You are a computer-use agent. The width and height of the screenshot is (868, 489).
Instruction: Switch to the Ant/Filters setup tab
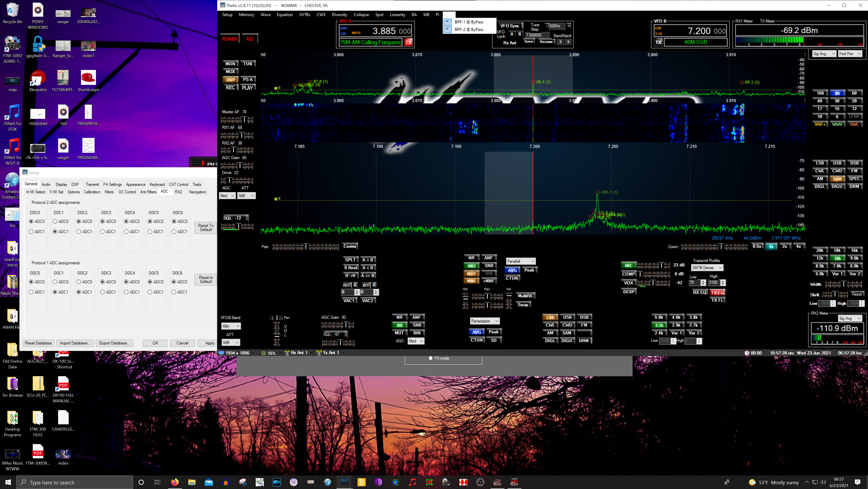pos(148,192)
